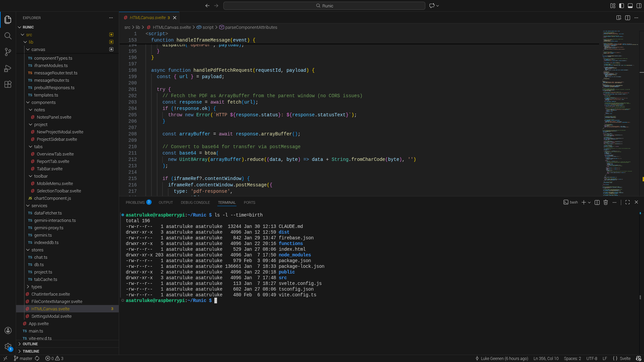This screenshot has height=362, width=644.
Task: Click the Runic command center search field
Action: (x=324, y=6)
